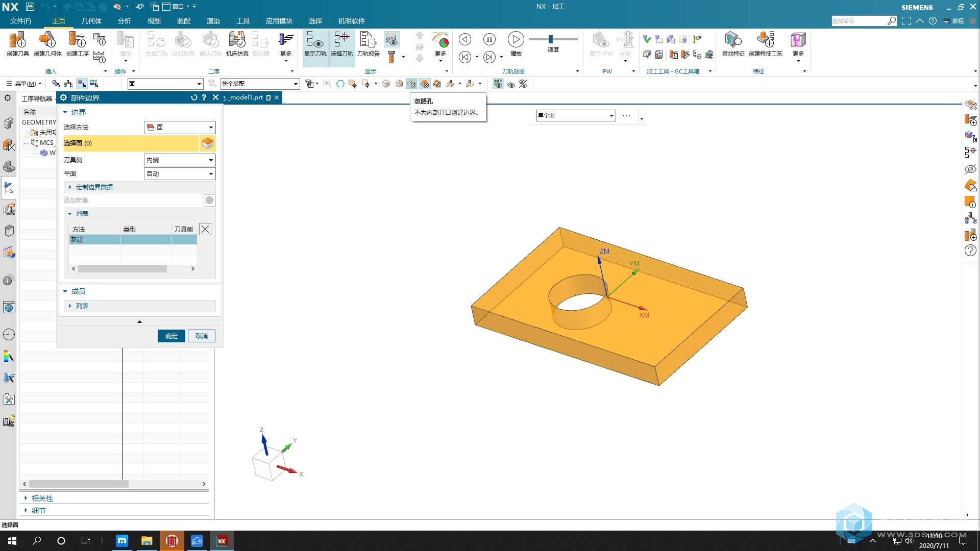Open the Windows Start menu
Viewport: 980px width, 551px height.
tap(12, 541)
